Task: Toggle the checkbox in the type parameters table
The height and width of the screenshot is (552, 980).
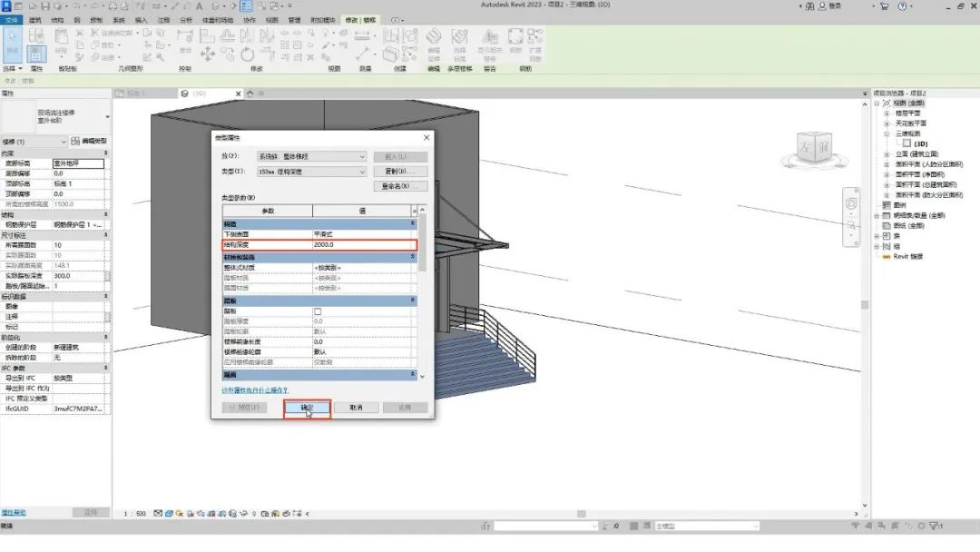Action: 318,311
